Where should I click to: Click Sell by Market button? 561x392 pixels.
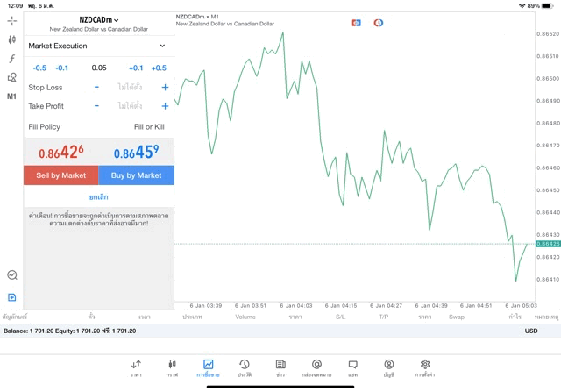point(61,175)
